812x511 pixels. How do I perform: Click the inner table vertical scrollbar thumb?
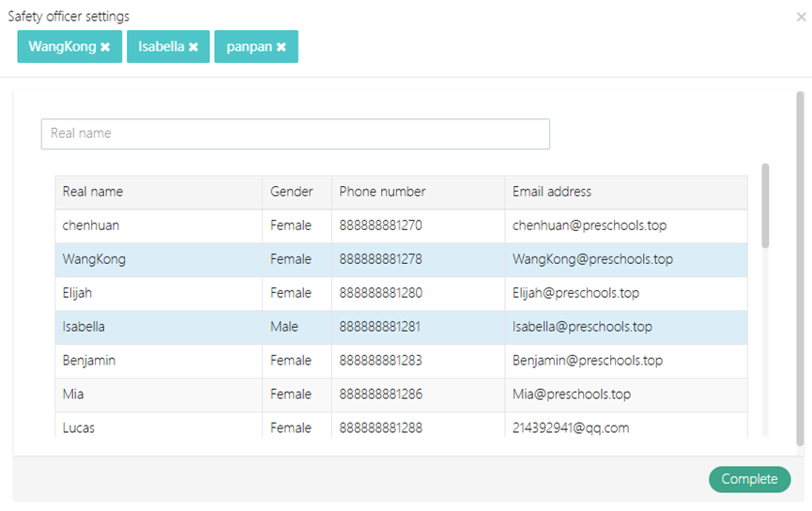pos(765,206)
